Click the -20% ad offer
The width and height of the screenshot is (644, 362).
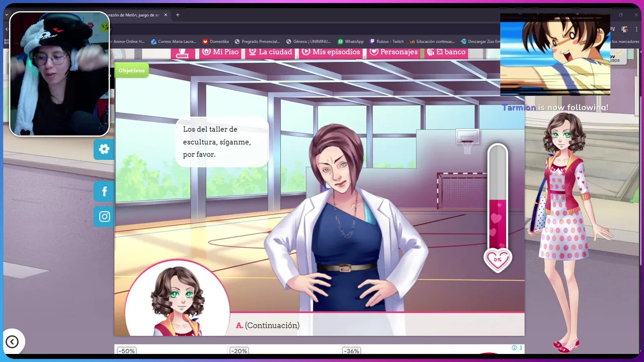click(x=239, y=351)
